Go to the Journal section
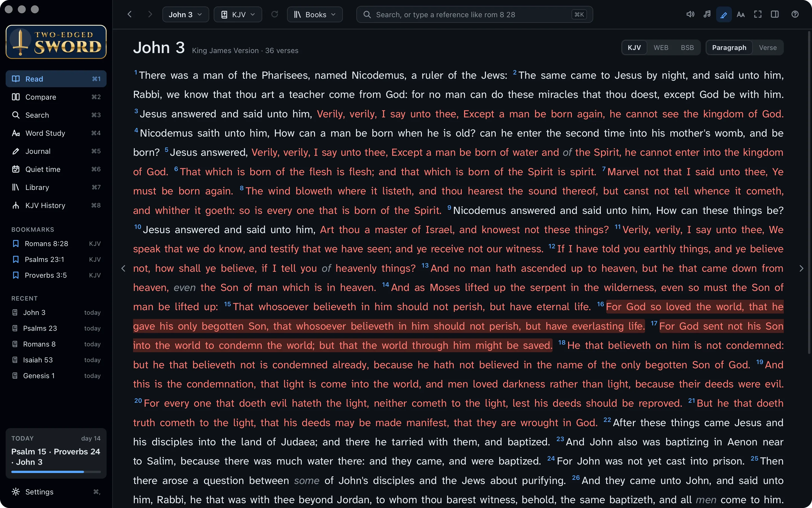Image resolution: width=812 pixels, height=508 pixels. click(56, 151)
